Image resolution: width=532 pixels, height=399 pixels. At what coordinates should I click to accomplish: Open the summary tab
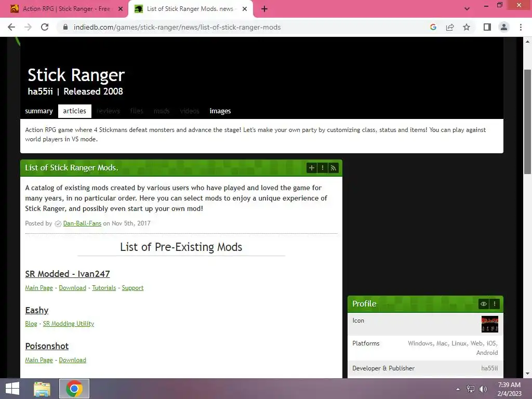click(x=38, y=111)
